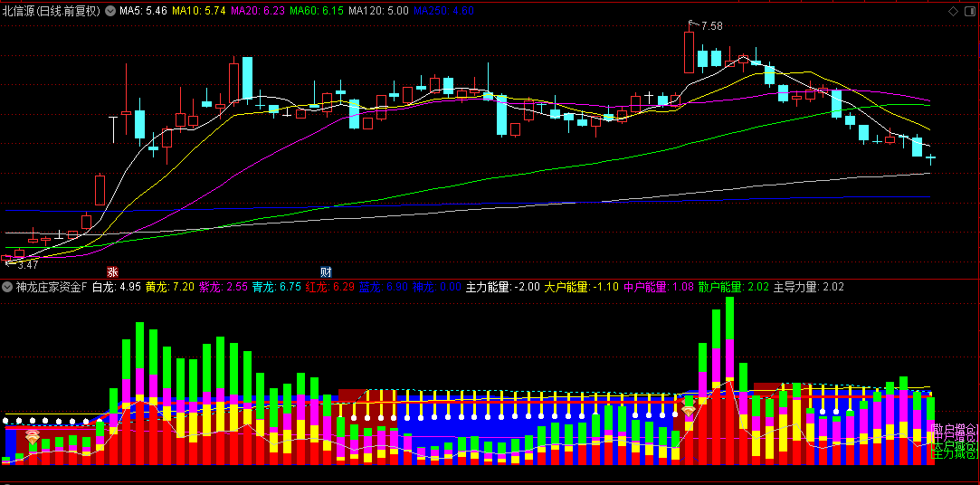Screen dimensions: 980x485
Task: Toggle the side-panel icon at top right
Action: [x=969, y=11]
